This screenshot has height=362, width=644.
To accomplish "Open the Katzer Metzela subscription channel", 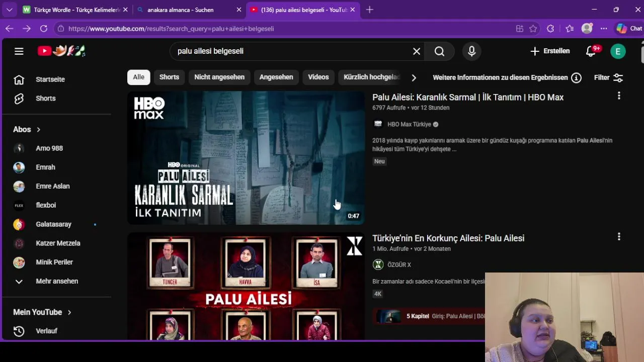I will point(57,243).
